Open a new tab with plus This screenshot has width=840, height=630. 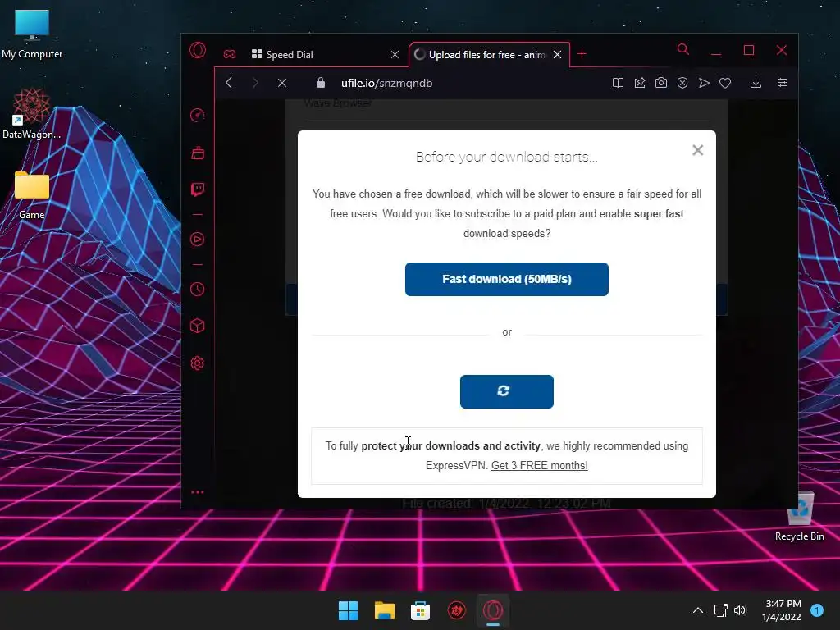tap(582, 54)
